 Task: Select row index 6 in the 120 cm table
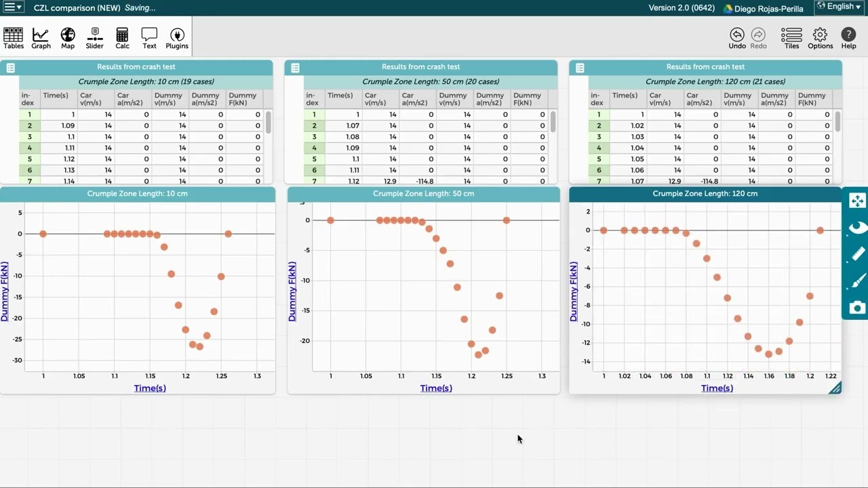599,170
